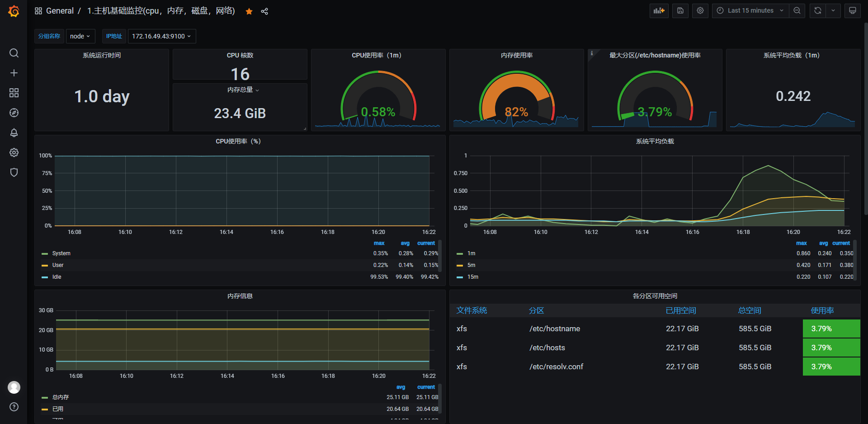Click the /etc/hostname partition cell
The image size is (868, 424).
tap(555, 329)
